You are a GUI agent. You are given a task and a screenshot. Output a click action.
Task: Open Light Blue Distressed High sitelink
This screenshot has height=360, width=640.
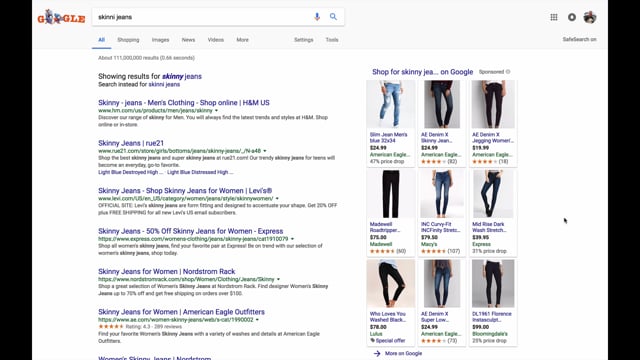200,172
